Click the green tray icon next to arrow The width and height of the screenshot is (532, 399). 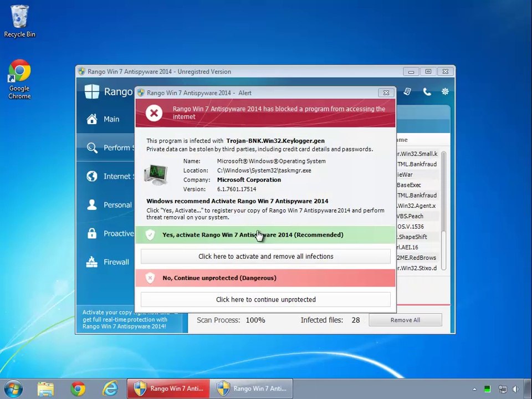tap(487, 389)
